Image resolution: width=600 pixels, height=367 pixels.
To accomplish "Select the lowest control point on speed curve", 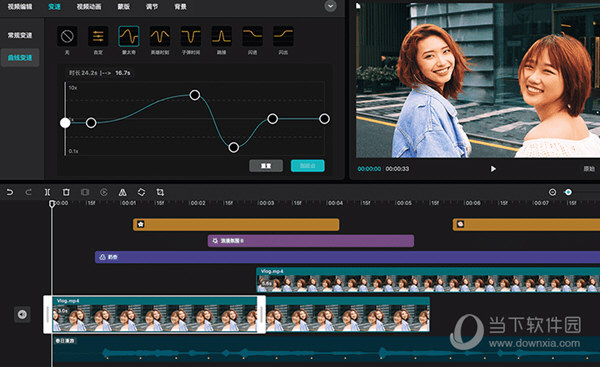I will click(234, 147).
